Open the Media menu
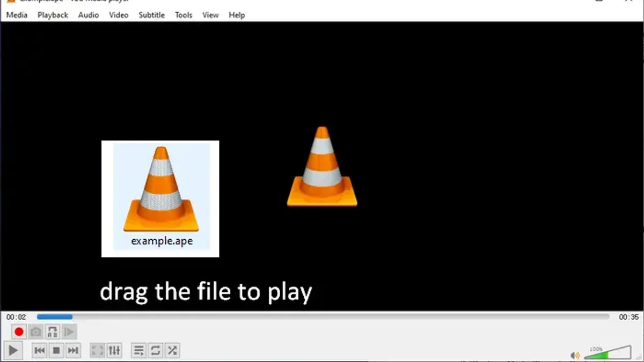The height and width of the screenshot is (362, 644). coord(17,15)
